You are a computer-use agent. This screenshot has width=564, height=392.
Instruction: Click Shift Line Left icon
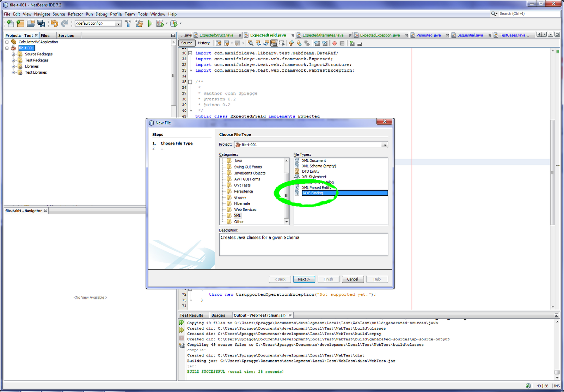click(x=317, y=43)
